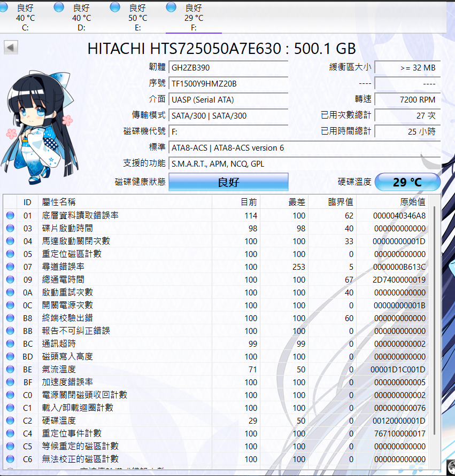
Task: Click current value 114 in row 01
Action: tap(251, 215)
